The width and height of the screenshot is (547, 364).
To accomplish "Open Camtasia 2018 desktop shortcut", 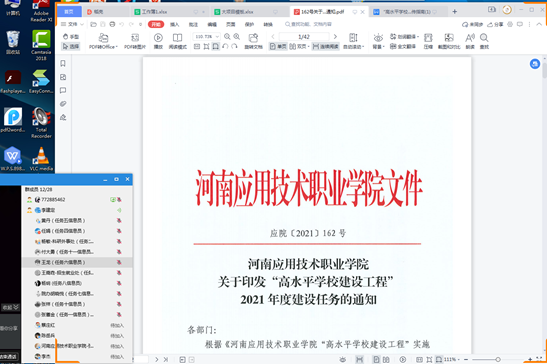I will [x=41, y=45].
